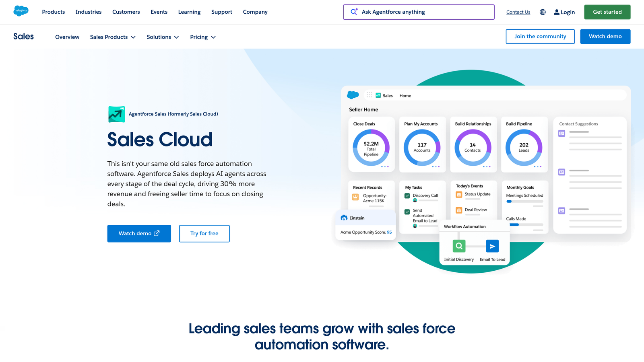This screenshot has width=644, height=362.
Task: Click the Sales app icon in mockup
Action: [x=378, y=95]
